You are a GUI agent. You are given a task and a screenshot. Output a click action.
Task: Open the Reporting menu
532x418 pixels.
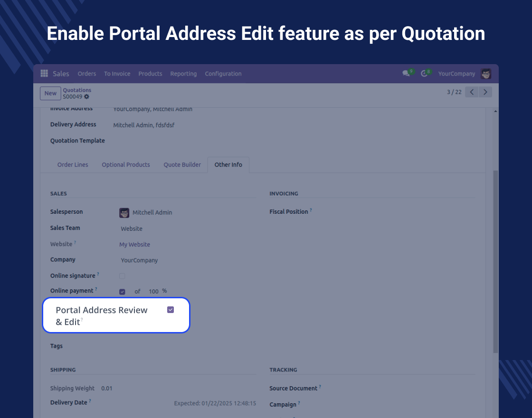click(183, 74)
